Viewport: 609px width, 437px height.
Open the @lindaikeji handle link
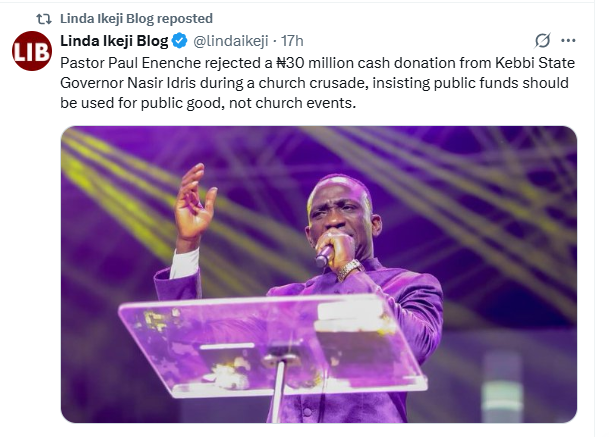229,41
